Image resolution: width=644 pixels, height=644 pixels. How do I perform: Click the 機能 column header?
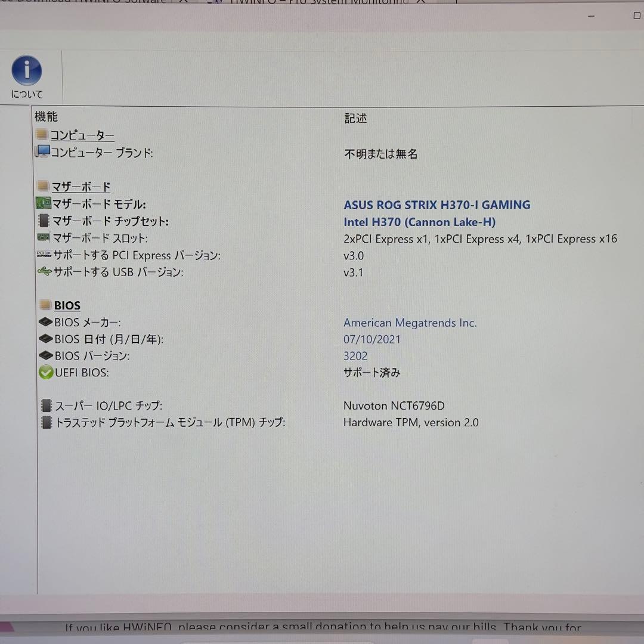pos(46,117)
